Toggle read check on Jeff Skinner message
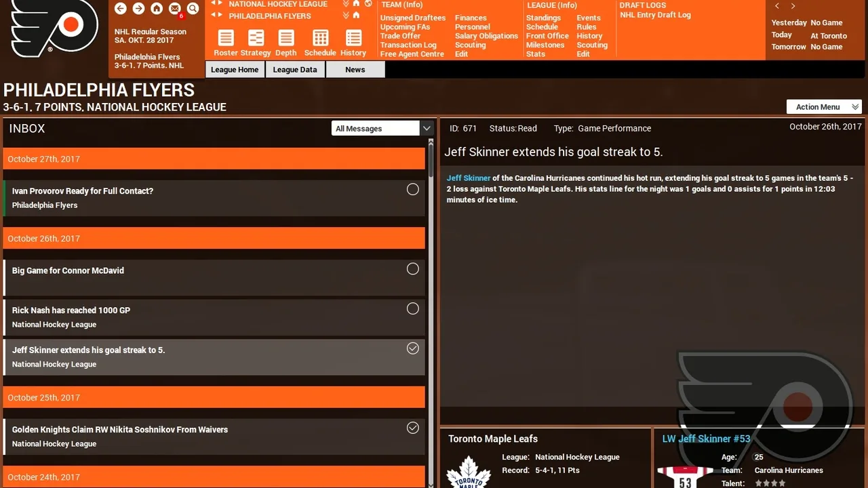Image resolution: width=868 pixels, height=488 pixels. click(x=412, y=348)
